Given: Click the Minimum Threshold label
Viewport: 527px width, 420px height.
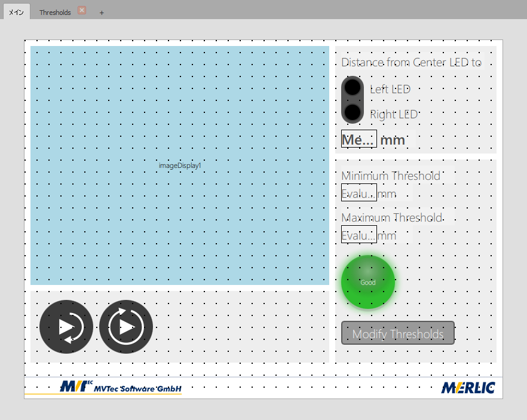Looking at the screenshot, I should [x=391, y=176].
